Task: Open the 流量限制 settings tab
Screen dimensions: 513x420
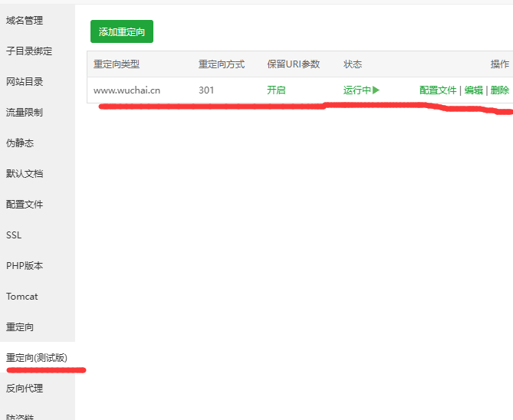Action: (x=25, y=113)
